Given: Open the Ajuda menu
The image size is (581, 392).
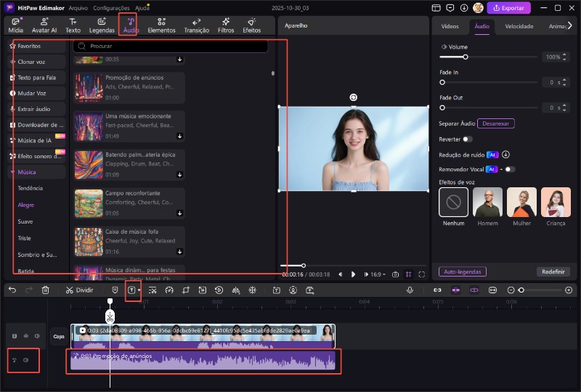Looking at the screenshot, I should [142, 8].
